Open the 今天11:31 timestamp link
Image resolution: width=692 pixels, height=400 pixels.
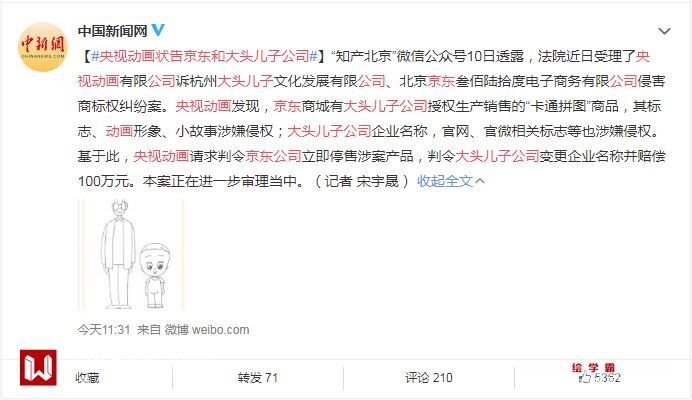coord(104,330)
